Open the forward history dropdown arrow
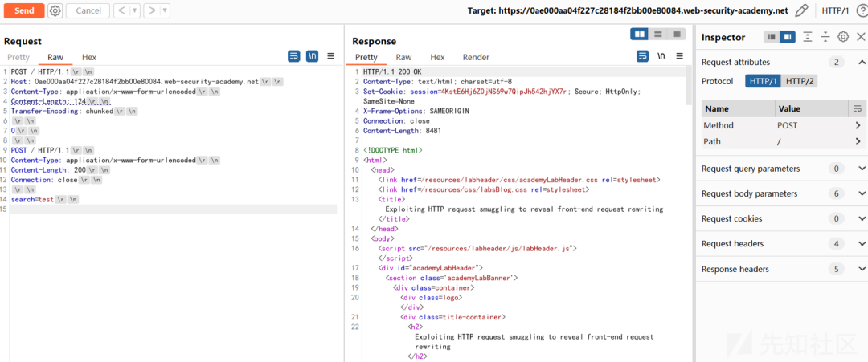Viewport: 868px width, 362px height. pos(165,10)
